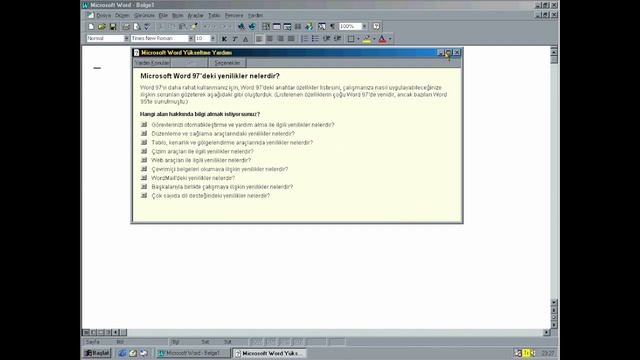Screen dimensions: 640x360
Task: Run the Spelling and Grammar check icon
Action: pyautogui.click(x=147, y=27)
